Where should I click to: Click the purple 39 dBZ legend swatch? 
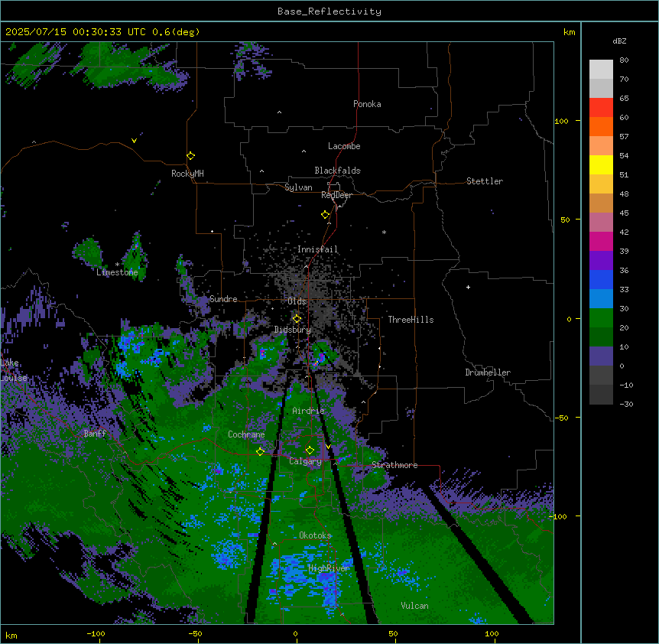point(601,261)
